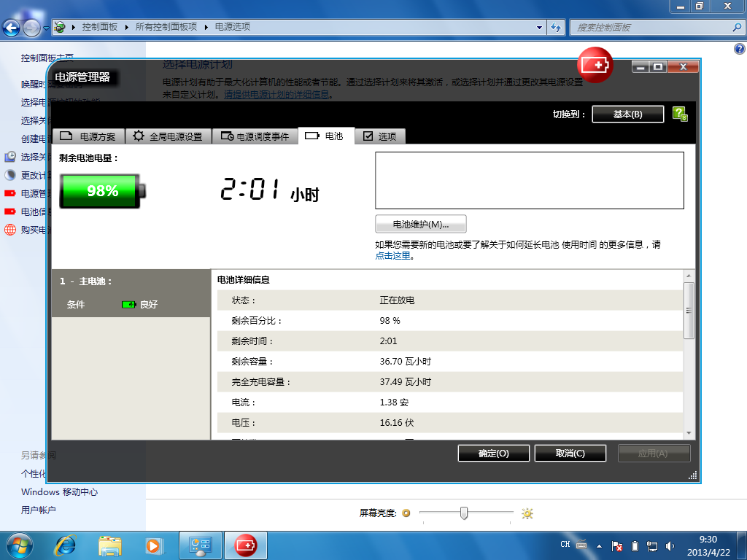Click the green battery condition icon next to 良好

(128, 304)
